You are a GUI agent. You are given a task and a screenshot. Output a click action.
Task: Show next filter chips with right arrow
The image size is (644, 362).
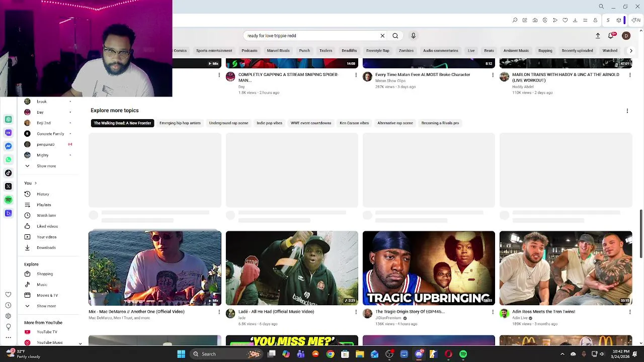tap(631, 51)
